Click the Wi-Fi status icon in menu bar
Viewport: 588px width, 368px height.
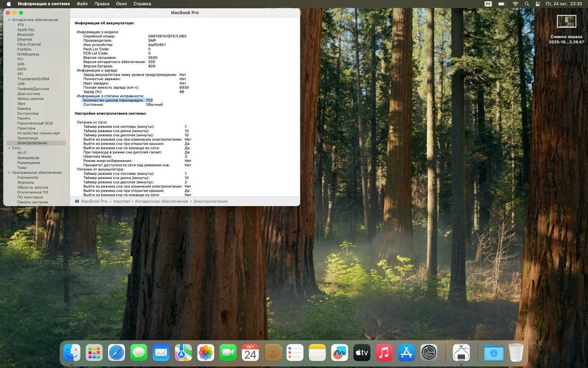[x=515, y=4]
